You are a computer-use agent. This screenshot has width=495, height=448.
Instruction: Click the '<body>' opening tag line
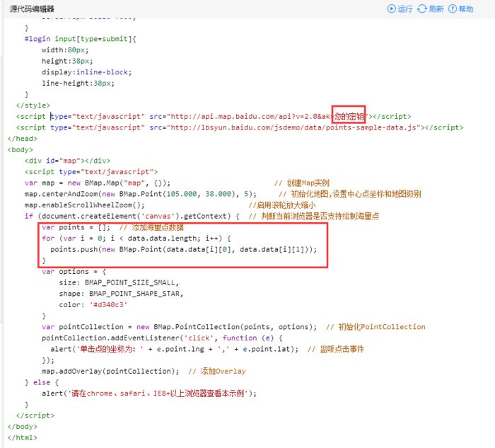(21, 150)
